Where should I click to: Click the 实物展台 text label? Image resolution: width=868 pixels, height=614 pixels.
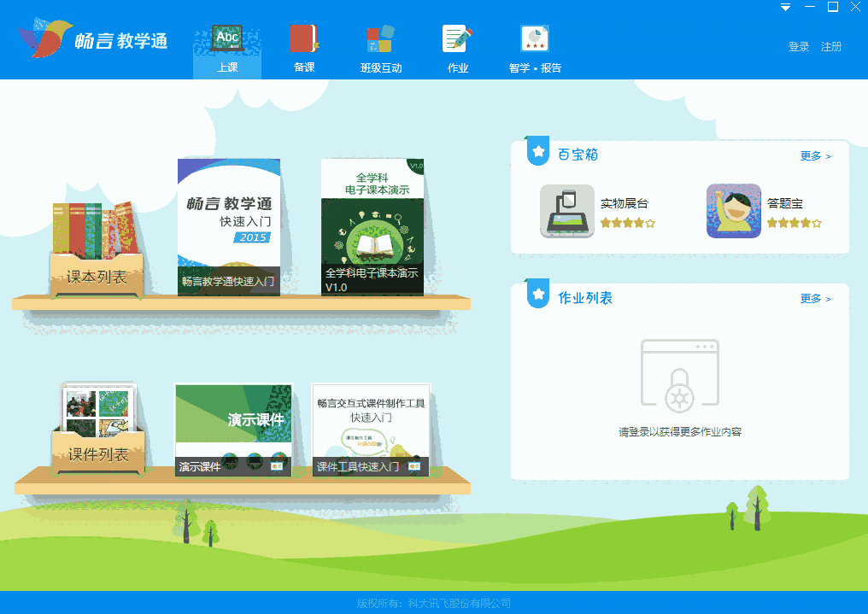pyautogui.click(x=625, y=203)
